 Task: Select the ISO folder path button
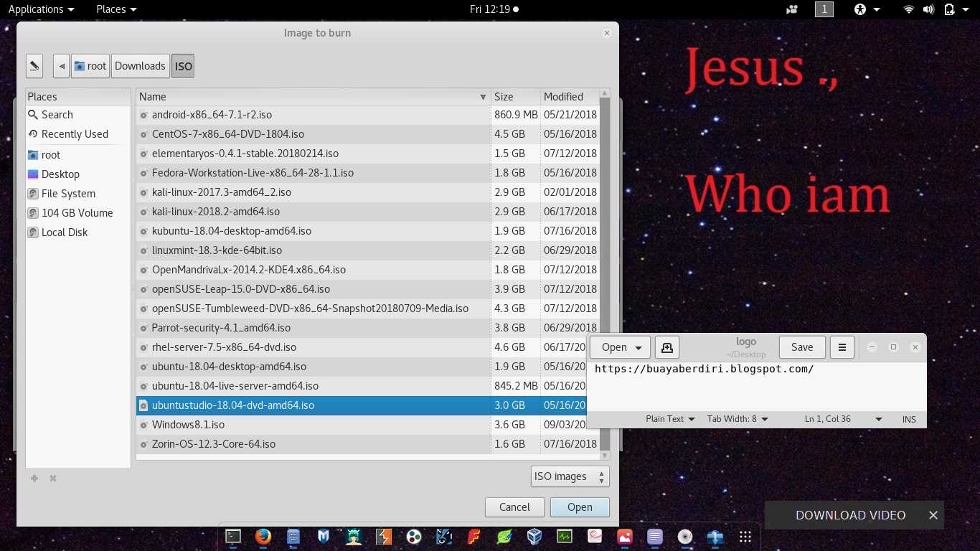pos(183,66)
